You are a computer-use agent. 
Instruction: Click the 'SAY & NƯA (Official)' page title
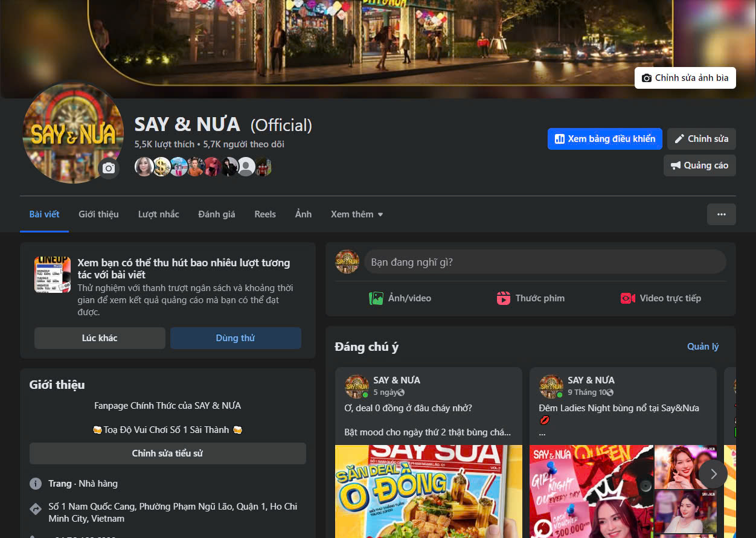point(223,125)
